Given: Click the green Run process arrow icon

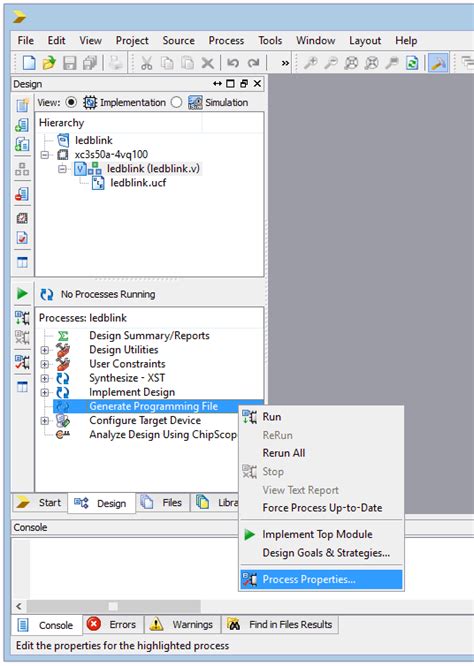Looking at the screenshot, I should (x=22, y=293).
